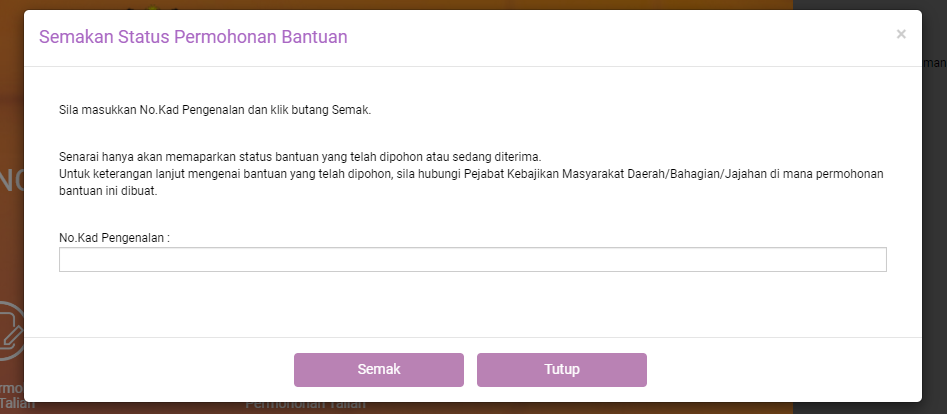The image size is (947, 414).
Task: Click the circular pencil icon behind the dialog
Action: click(x=10, y=330)
